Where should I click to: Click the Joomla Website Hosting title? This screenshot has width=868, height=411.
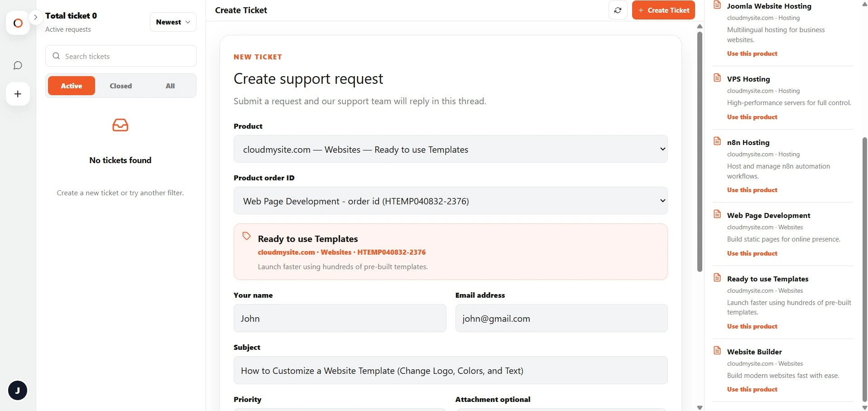pyautogui.click(x=769, y=6)
